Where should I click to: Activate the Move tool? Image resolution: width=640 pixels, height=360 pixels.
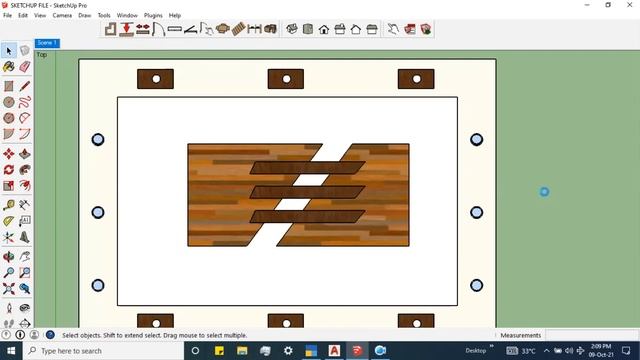coord(9,154)
